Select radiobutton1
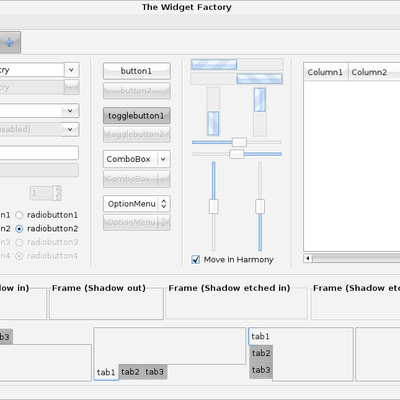The width and height of the screenshot is (400, 400). [x=47, y=215]
